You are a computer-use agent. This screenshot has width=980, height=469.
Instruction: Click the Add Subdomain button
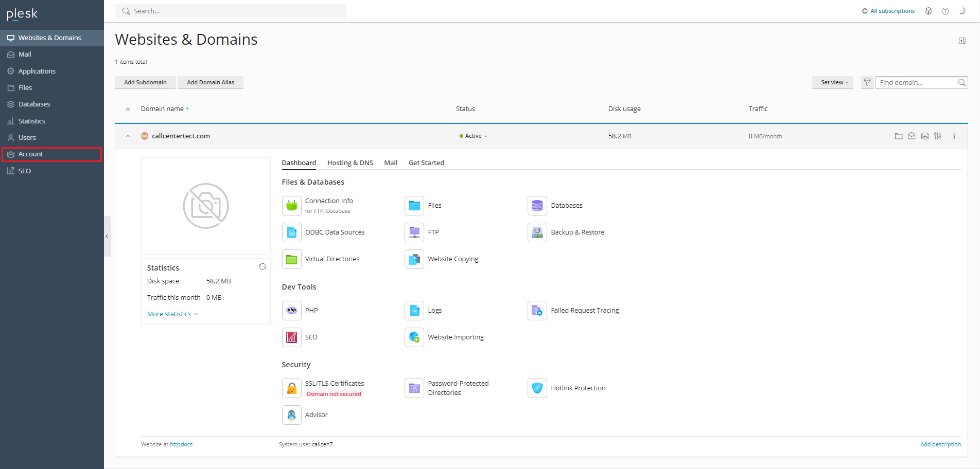click(x=145, y=82)
